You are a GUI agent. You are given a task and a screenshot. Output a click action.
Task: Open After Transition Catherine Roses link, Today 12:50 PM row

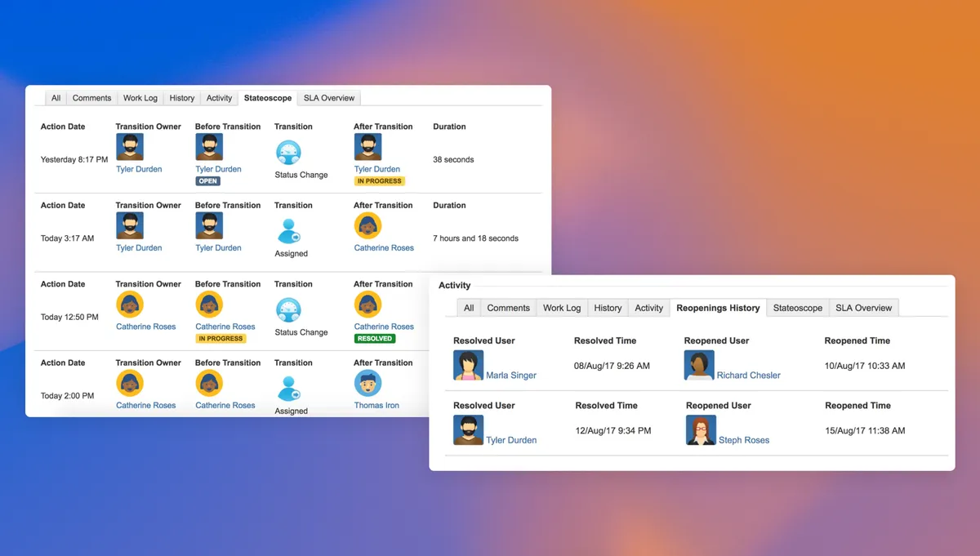[384, 327]
